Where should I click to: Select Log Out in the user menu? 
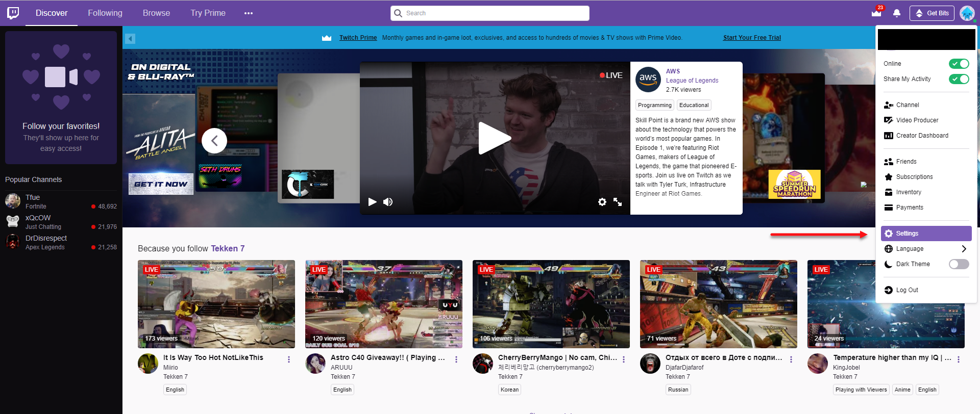coord(926,290)
